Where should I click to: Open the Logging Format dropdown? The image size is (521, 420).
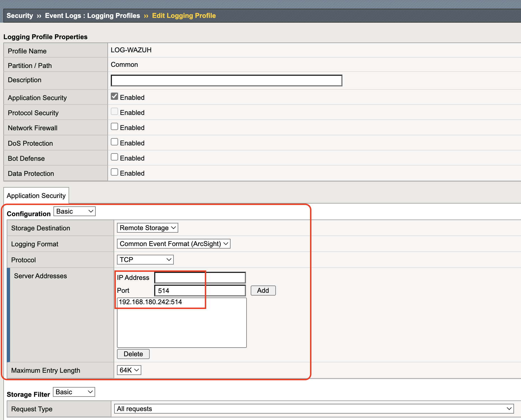[173, 244]
